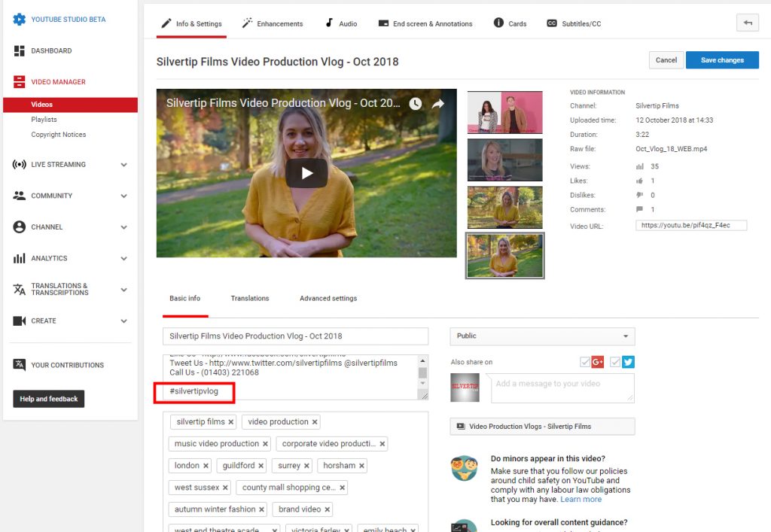Open the Audio tab
The image size is (771, 532).
(341, 23)
